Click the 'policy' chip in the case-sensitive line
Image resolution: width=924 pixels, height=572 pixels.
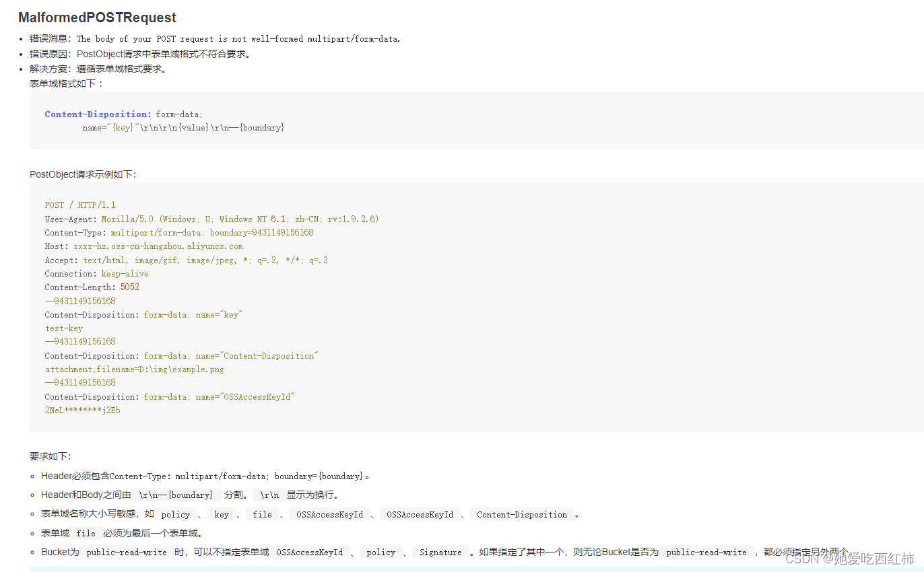[x=176, y=514]
